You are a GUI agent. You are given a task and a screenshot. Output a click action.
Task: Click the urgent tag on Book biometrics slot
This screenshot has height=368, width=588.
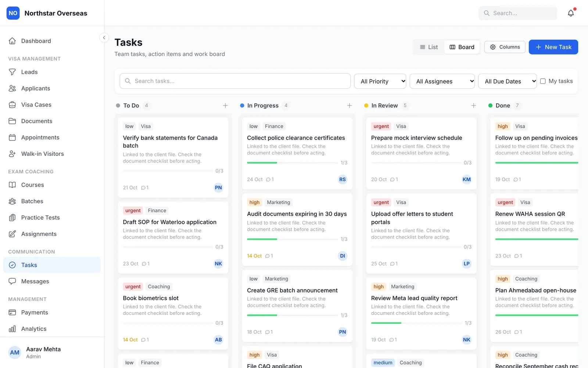click(x=133, y=287)
